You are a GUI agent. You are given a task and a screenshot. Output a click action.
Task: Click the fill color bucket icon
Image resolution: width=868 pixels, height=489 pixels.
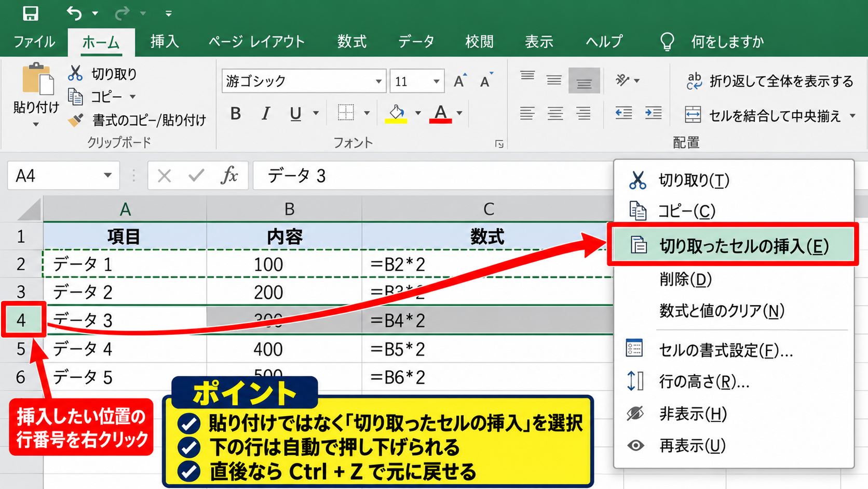[x=396, y=113]
